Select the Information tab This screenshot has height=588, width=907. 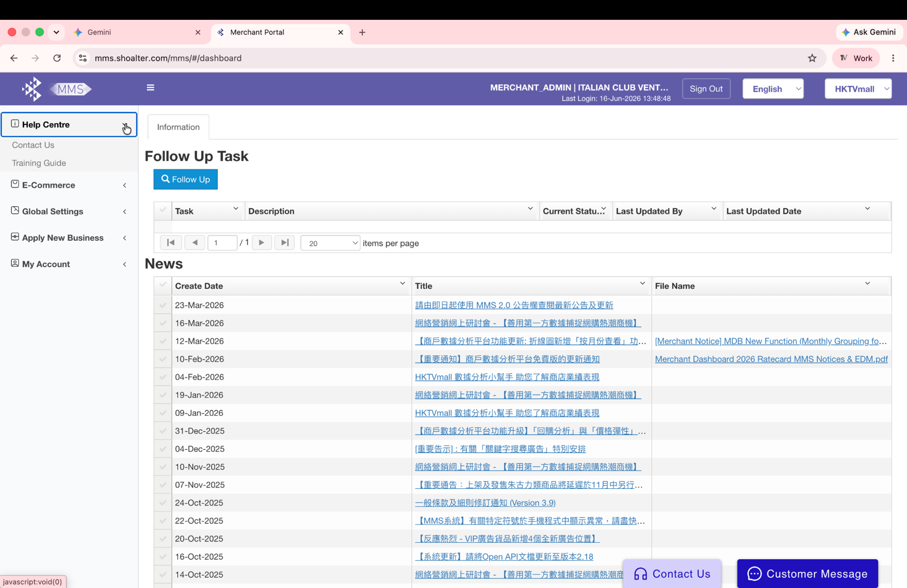[178, 127]
